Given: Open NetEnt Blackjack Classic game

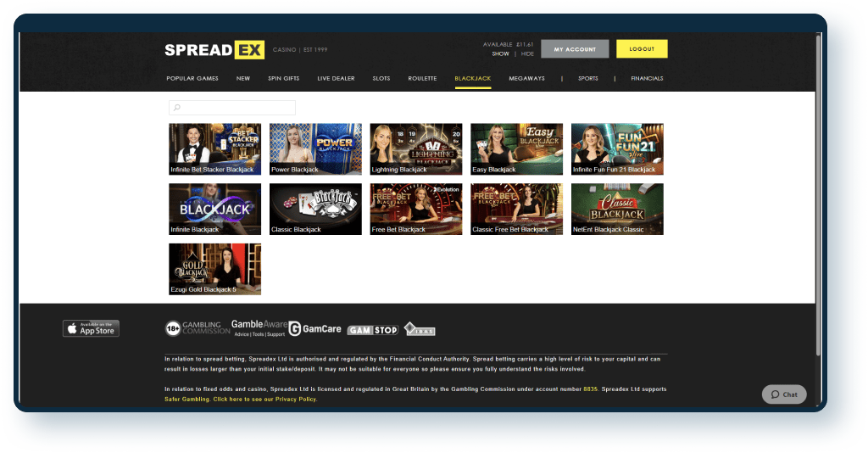Looking at the screenshot, I should click(617, 209).
